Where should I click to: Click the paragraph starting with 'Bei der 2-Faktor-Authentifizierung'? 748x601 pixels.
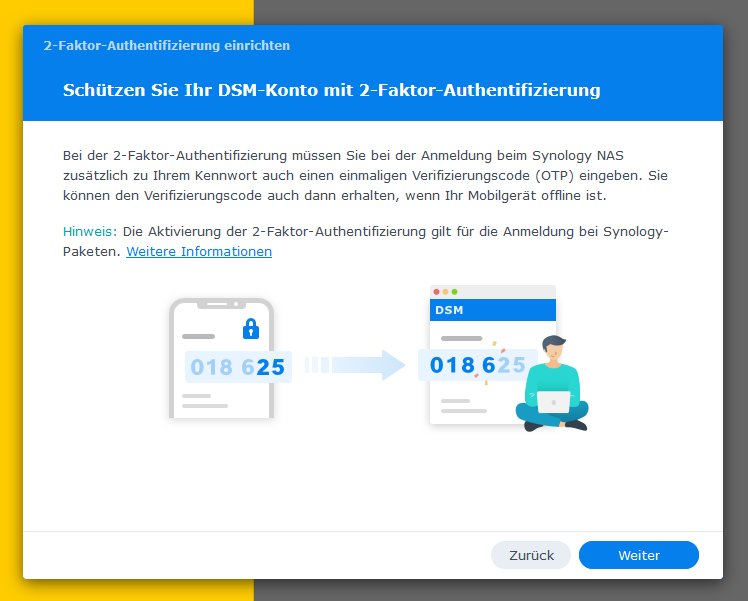tap(365, 176)
